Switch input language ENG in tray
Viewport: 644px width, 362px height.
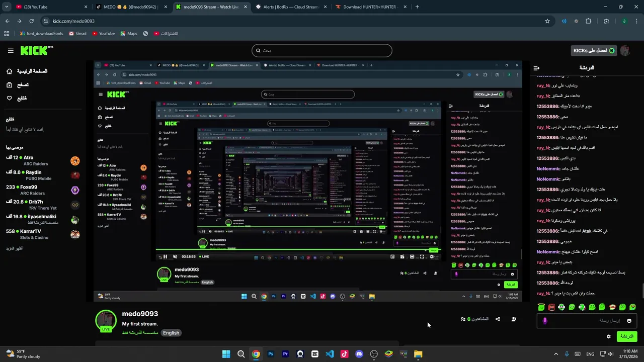pos(590,354)
